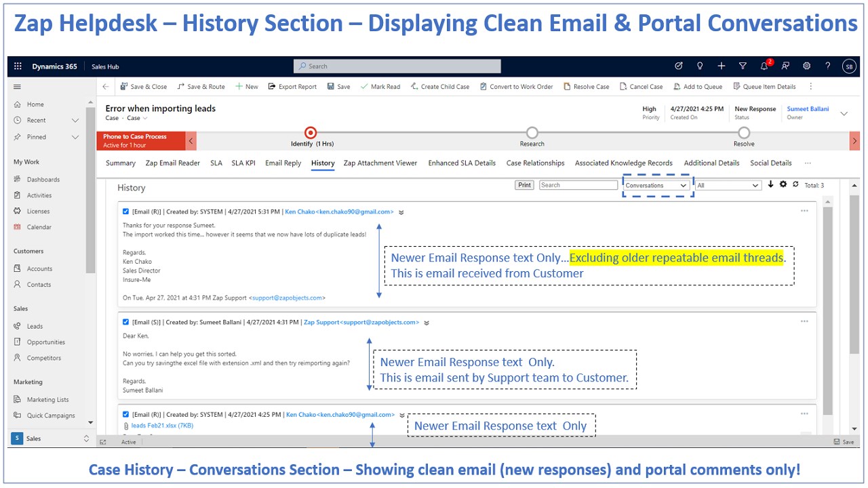The height and width of the screenshot is (488, 868).
Task: Click Resolve Case command
Action: click(x=587, y=87)
